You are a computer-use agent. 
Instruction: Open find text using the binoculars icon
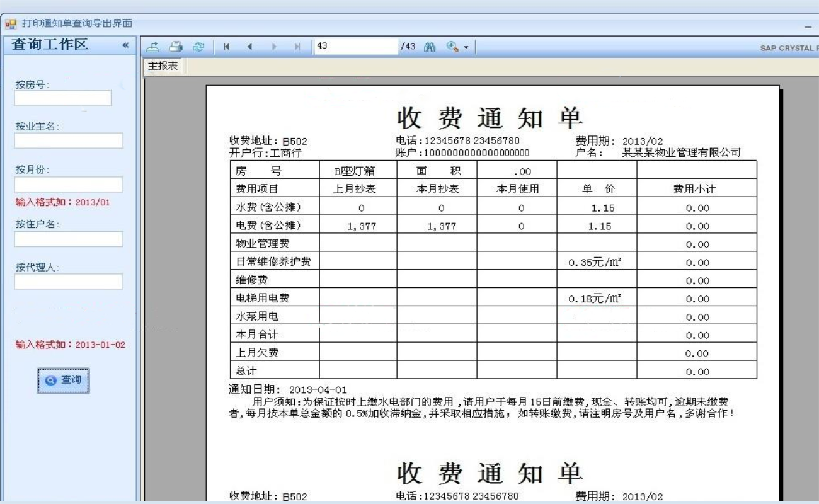coord(430,47)
